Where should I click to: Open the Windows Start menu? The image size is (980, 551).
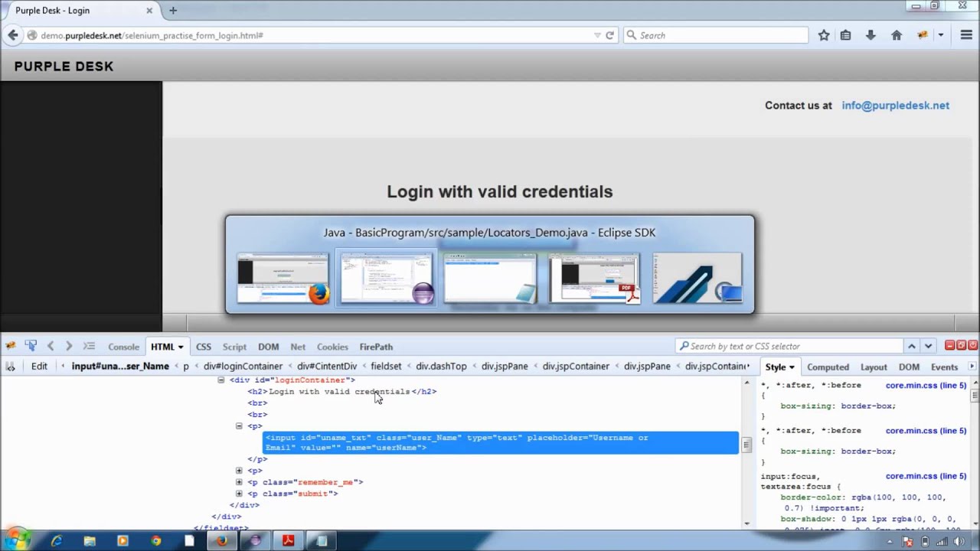click(x=17, y=540)
